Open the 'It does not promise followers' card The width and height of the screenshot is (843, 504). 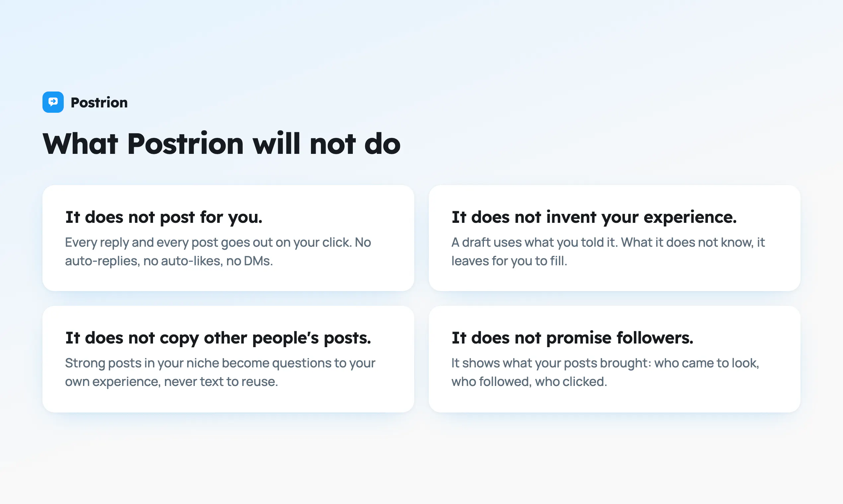tap(614, 359)
